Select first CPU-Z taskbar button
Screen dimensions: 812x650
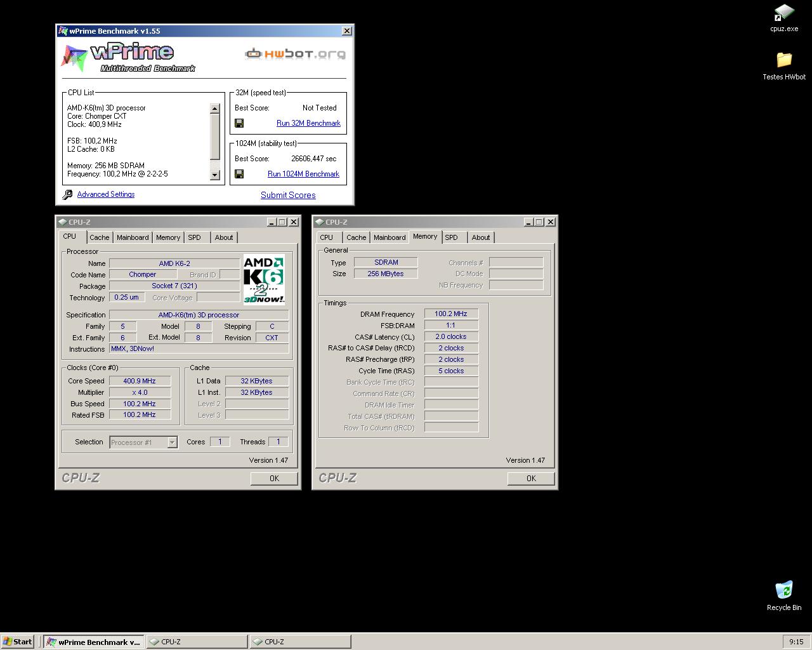(197, 642)
